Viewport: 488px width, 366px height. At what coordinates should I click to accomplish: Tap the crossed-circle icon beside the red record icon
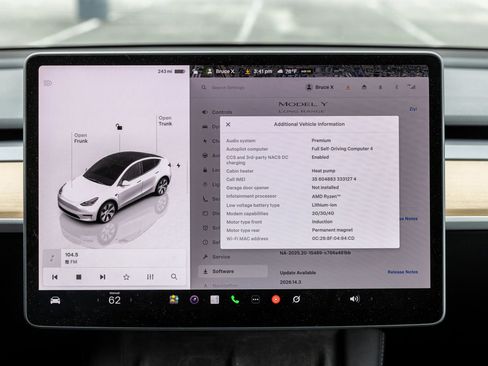(296, 299)
